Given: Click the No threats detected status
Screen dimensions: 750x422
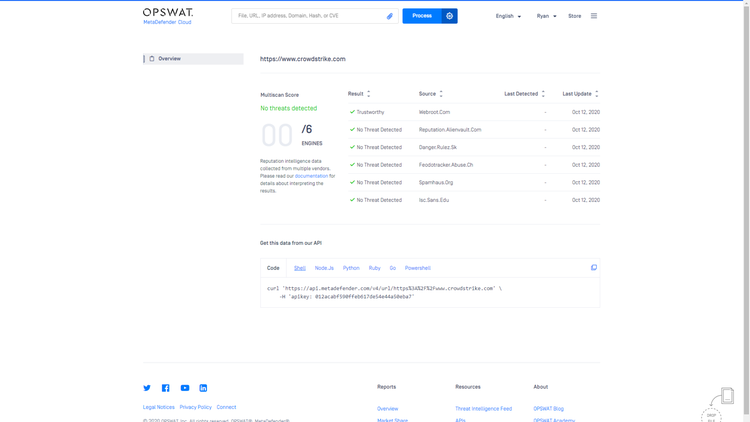Looking at the screenshot, I should pos(288,108).
